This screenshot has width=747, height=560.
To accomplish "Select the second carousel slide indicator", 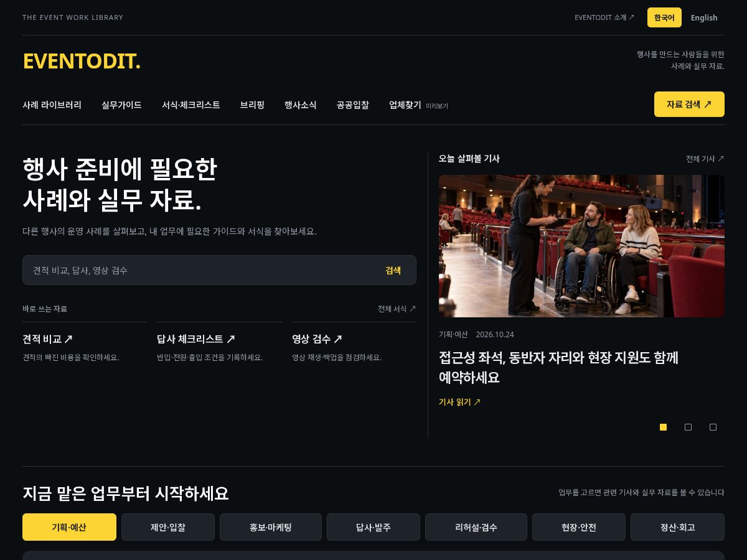I will 688,427.
